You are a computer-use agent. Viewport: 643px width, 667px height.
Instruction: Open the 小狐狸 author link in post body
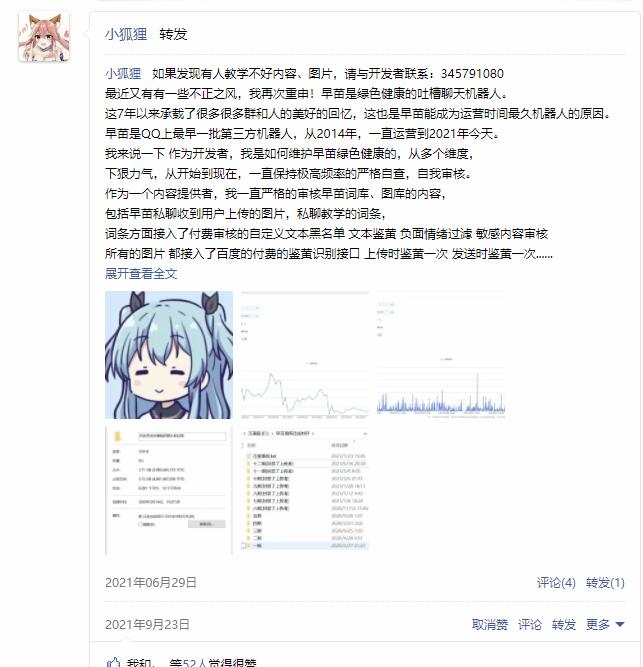123,74
